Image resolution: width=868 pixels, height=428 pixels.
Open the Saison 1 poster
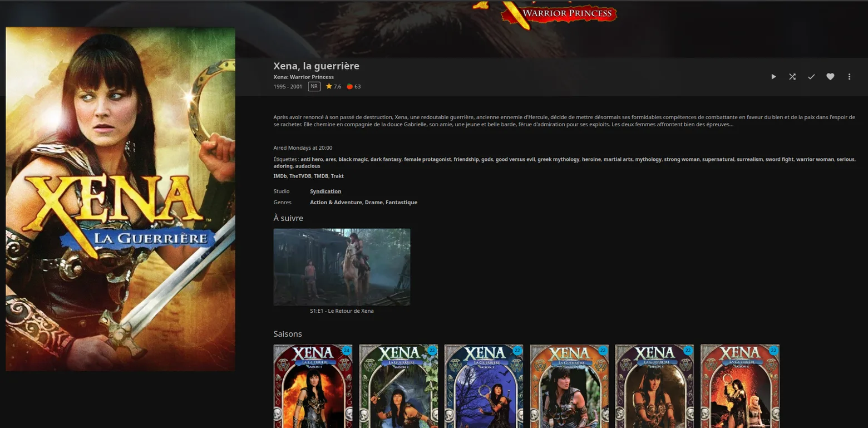313,386
